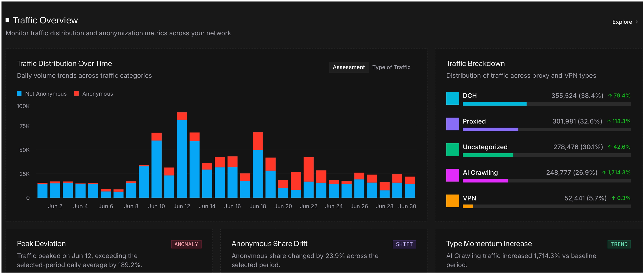644x273 pixels.
Task: Click the Proxied progress bar
Action: click(x=547, y=129)
